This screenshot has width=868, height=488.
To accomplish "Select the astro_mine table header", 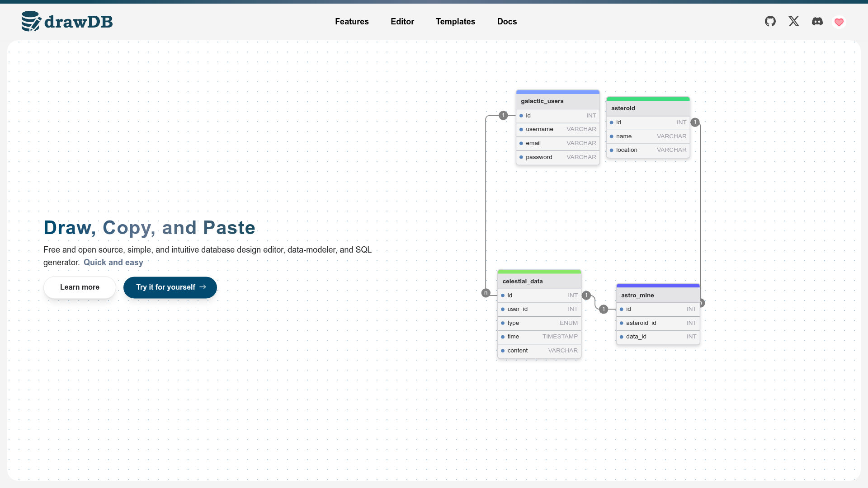I will pos(658,295).
